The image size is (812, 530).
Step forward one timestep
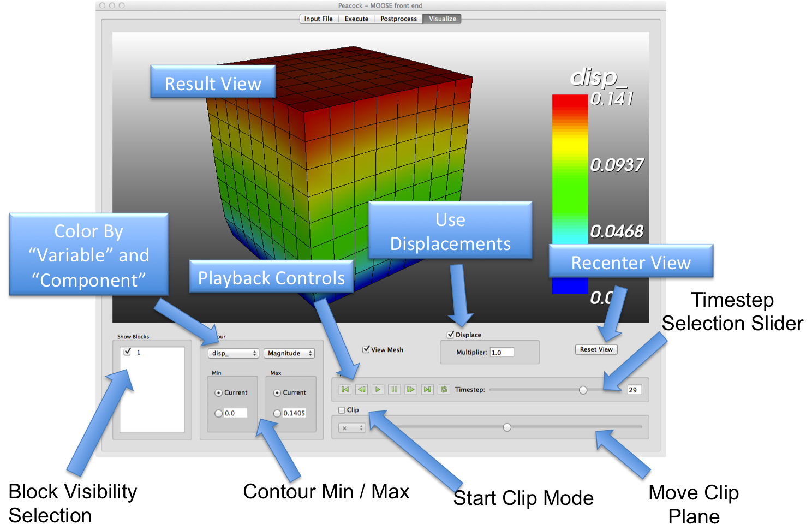point(411,390)
